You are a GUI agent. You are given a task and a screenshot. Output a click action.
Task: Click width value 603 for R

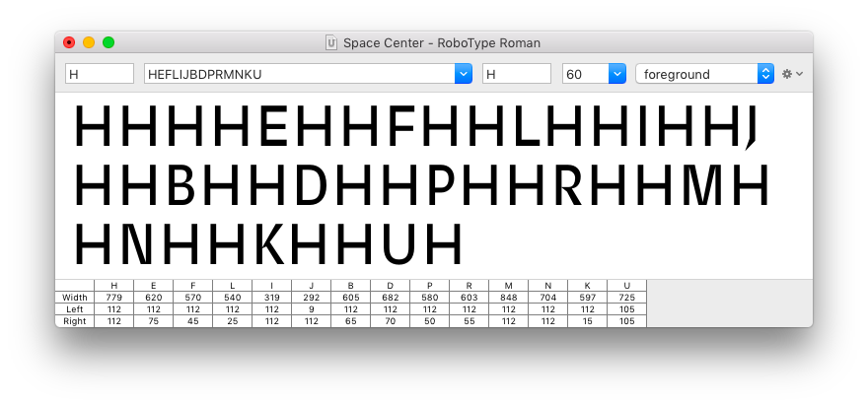click(x=469, y=298)
